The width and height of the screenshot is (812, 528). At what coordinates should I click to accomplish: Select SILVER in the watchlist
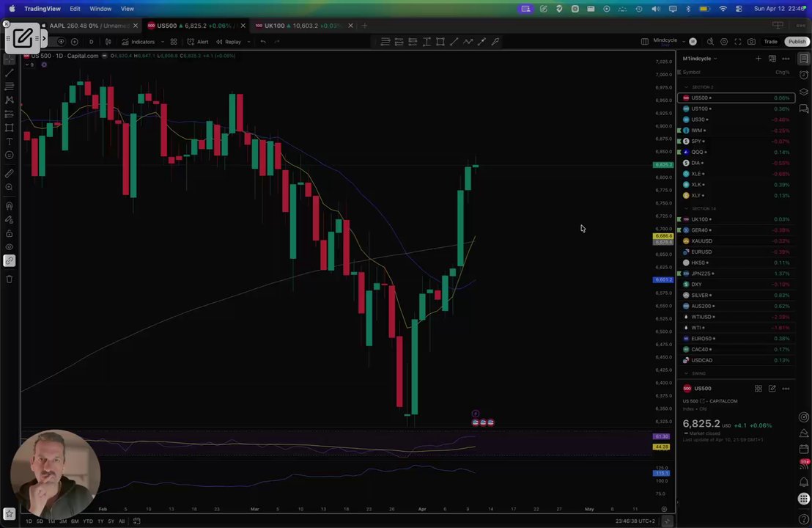coord(736,296)
